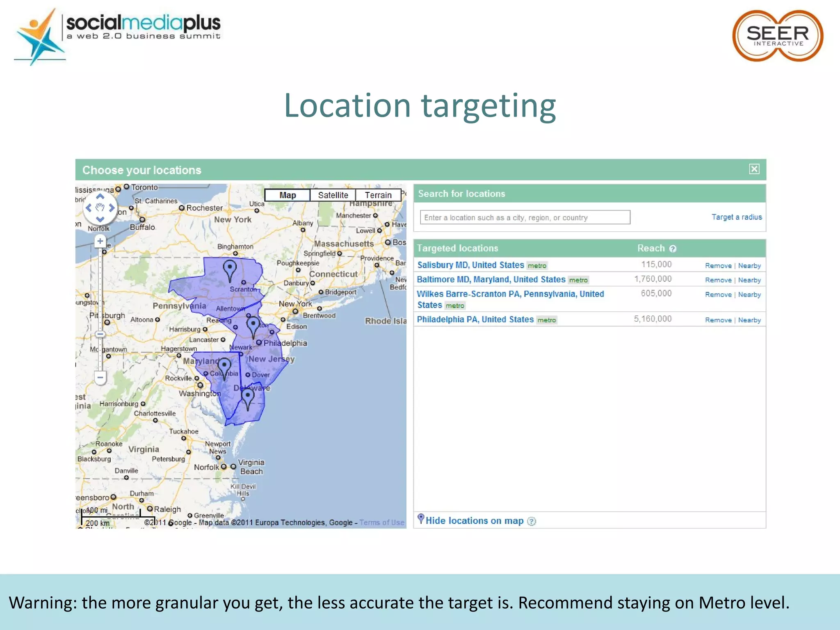Click the map pin near Columbia Maryland
The width and height of the screenshot is (840, 630).
pos(224,369)
